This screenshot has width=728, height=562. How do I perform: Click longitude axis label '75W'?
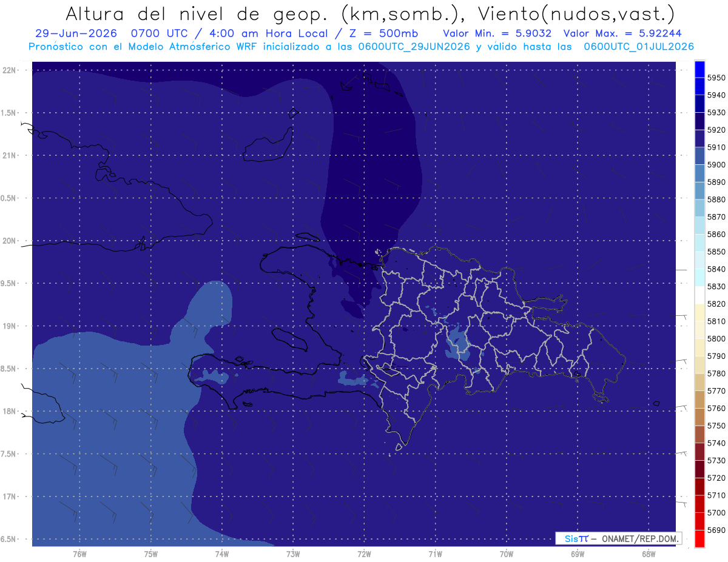click(151, 554)
